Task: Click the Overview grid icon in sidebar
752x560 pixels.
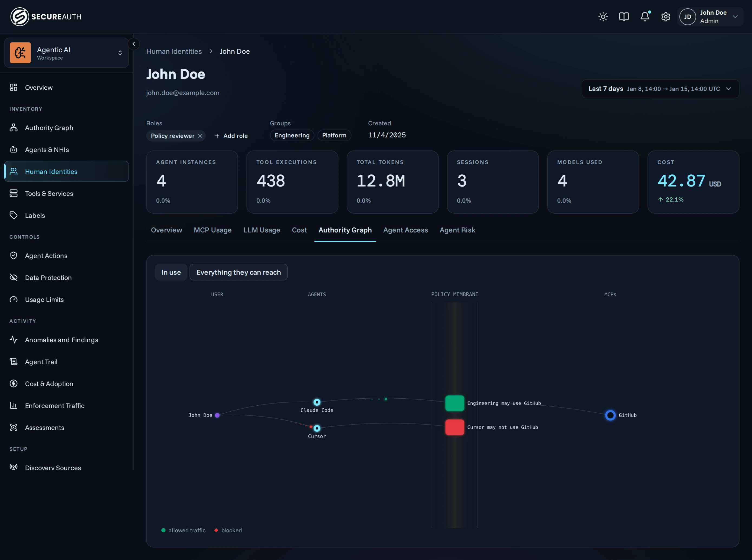Action: click(14, 87)
